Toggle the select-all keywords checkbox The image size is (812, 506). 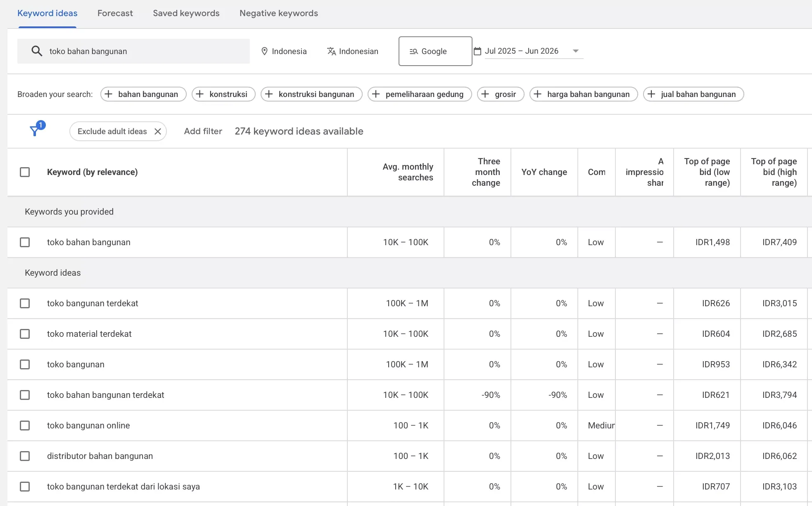(25, 172)
